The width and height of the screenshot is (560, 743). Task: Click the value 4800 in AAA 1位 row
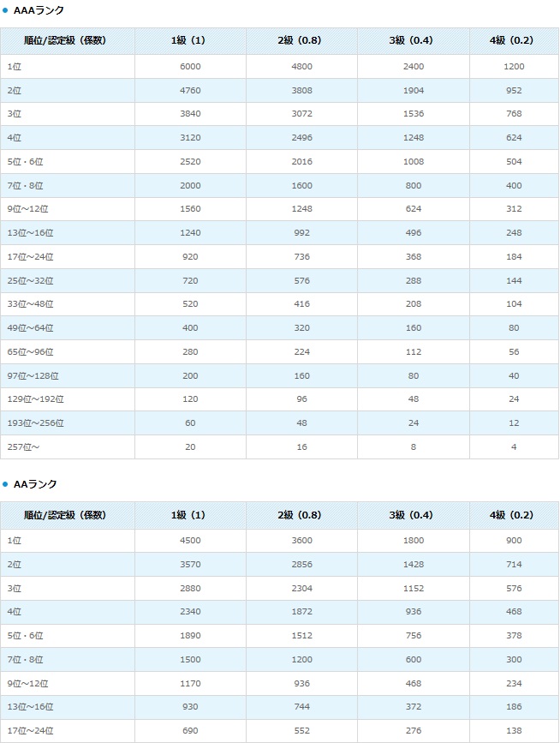click(302, 67)
